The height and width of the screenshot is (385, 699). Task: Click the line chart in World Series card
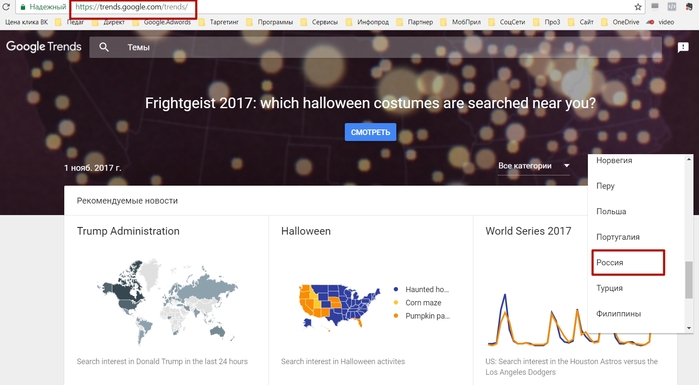(570, 320)
